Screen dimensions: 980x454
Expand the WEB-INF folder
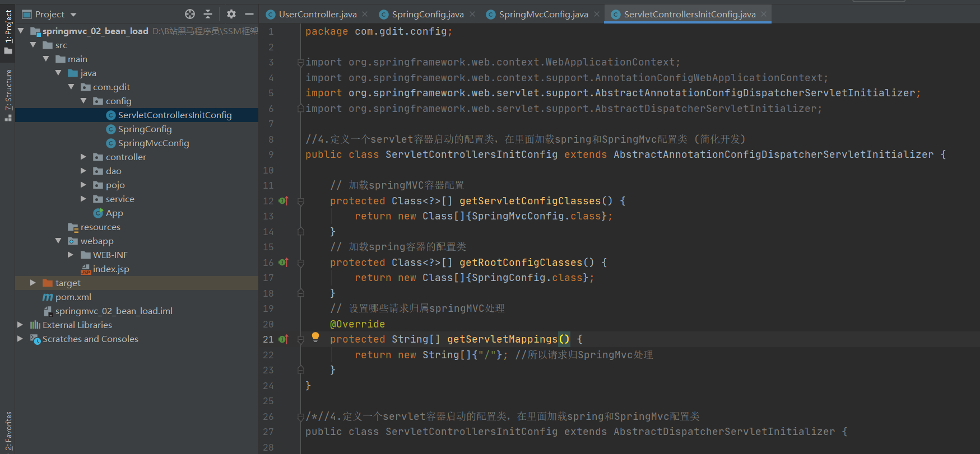71,255
